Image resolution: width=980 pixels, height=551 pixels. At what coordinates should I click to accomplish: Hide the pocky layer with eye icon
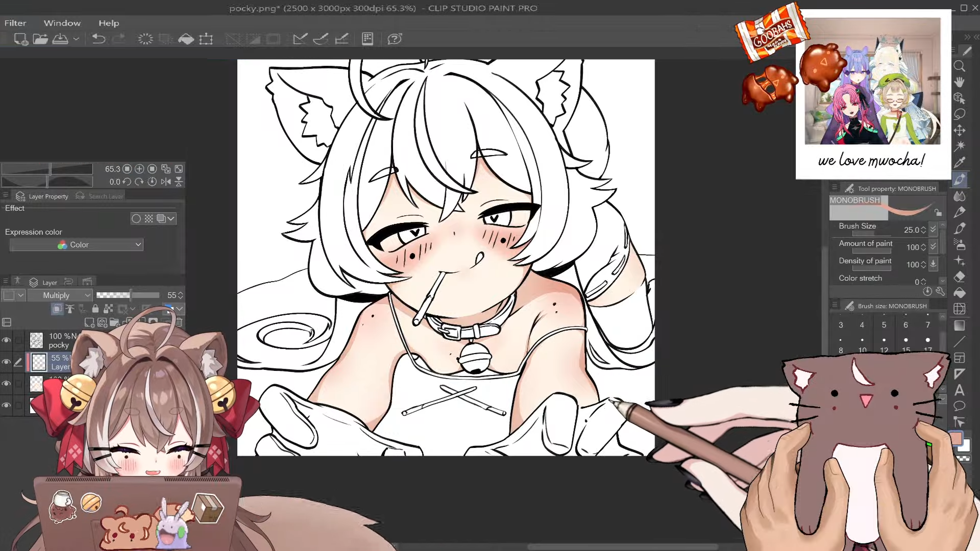[x=7, y=340]
